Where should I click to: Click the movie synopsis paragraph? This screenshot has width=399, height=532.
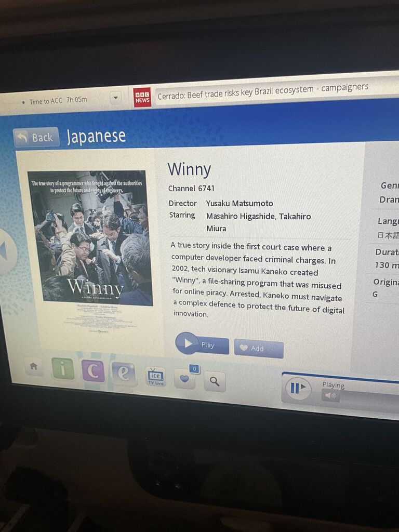pos(259,281)
